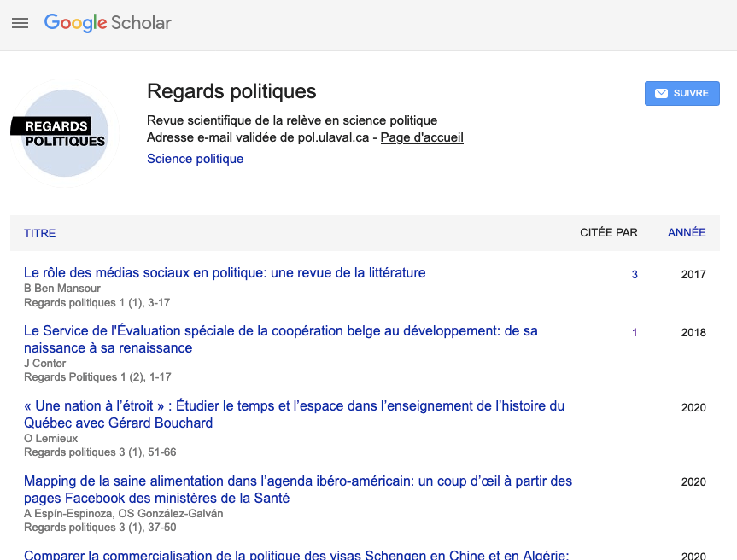Viewport: 737px width, 560px height.
Task: Click the SUIVRE follow button
Action: [681, 93]
